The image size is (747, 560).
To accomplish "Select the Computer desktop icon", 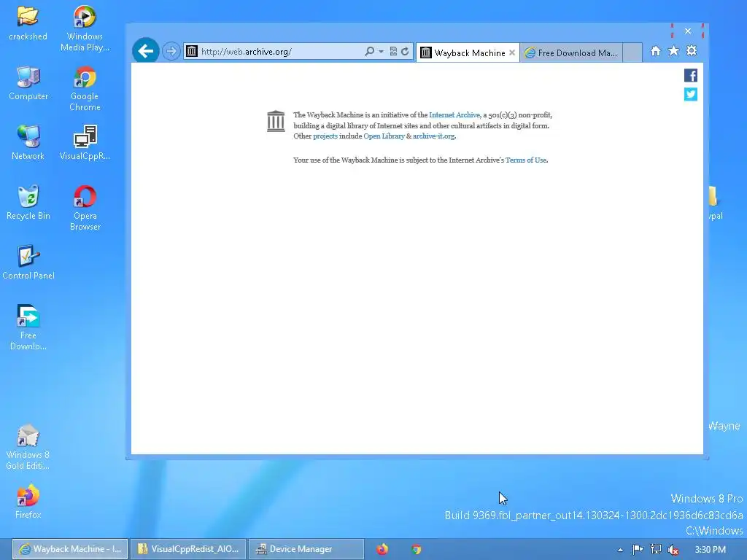I will pyautogui.click(x=28, y=83).
